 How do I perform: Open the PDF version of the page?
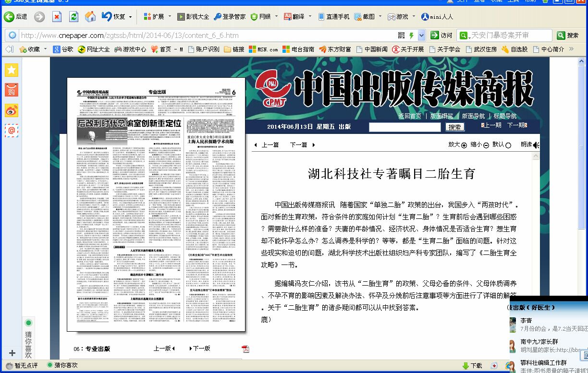[x=245, y=349]
